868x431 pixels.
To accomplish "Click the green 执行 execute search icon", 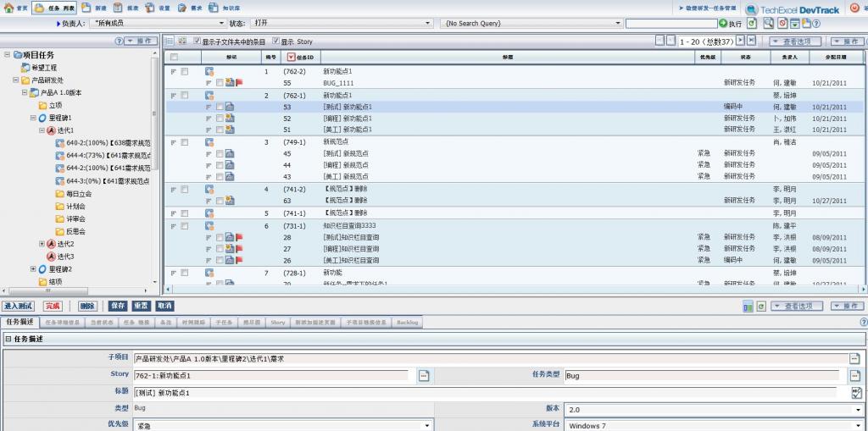I will pos(723,24).
